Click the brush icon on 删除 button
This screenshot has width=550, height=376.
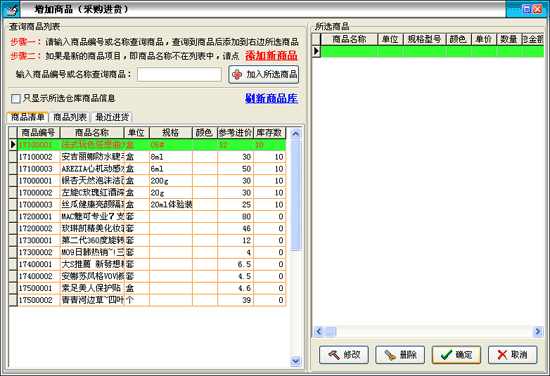click(x=390, y=355)
